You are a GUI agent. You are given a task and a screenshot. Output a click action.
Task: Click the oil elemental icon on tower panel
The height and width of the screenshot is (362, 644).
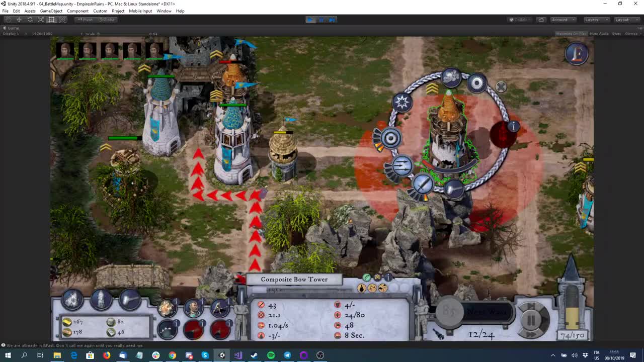(x=363, y=288)
